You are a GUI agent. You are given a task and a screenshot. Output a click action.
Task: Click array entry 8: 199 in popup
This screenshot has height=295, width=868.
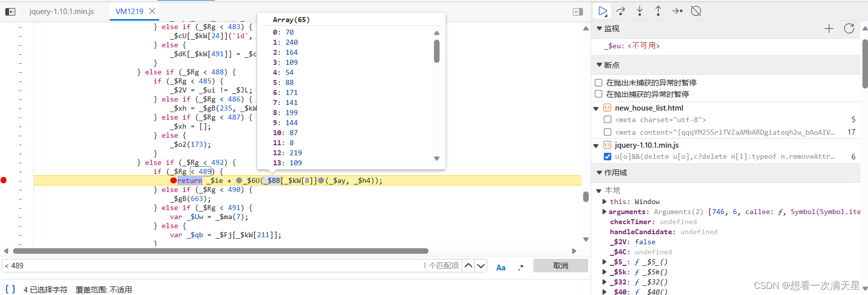click(x=285, y=113)
